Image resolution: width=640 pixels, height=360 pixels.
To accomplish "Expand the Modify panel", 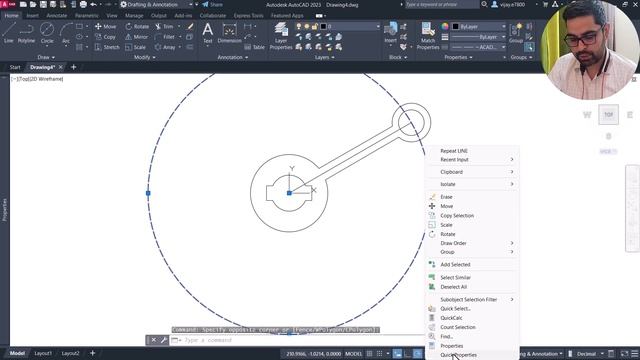I will [144, 58].
